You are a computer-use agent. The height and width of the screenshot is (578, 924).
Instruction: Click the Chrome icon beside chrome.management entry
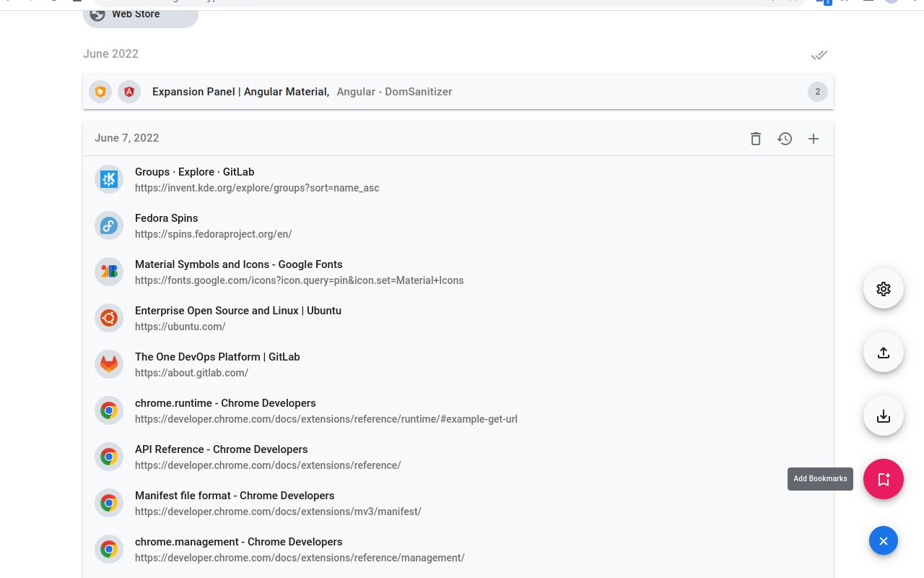[x=109, y=549]
